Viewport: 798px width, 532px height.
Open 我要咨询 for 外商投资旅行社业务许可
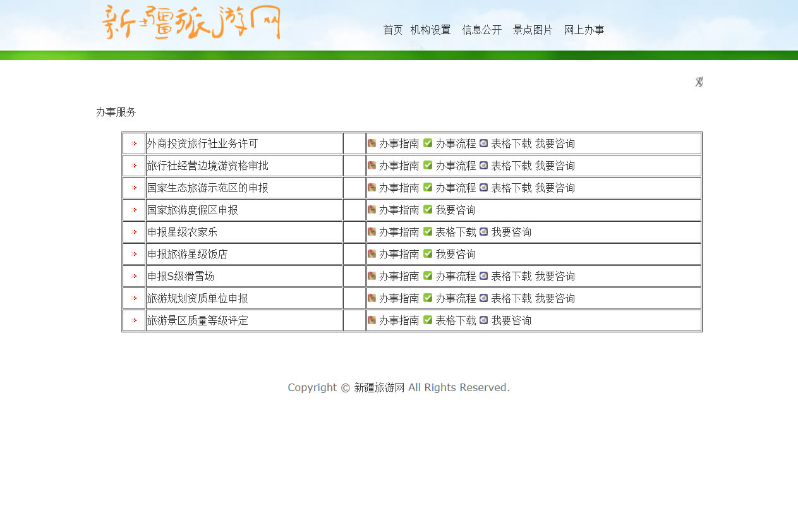(x=555, y=143)
